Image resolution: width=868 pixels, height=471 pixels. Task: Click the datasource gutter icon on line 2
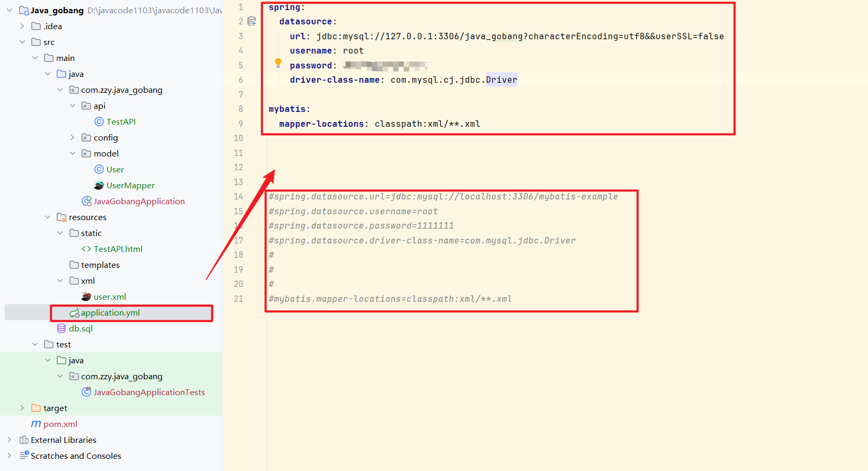[x=252, y=21]
